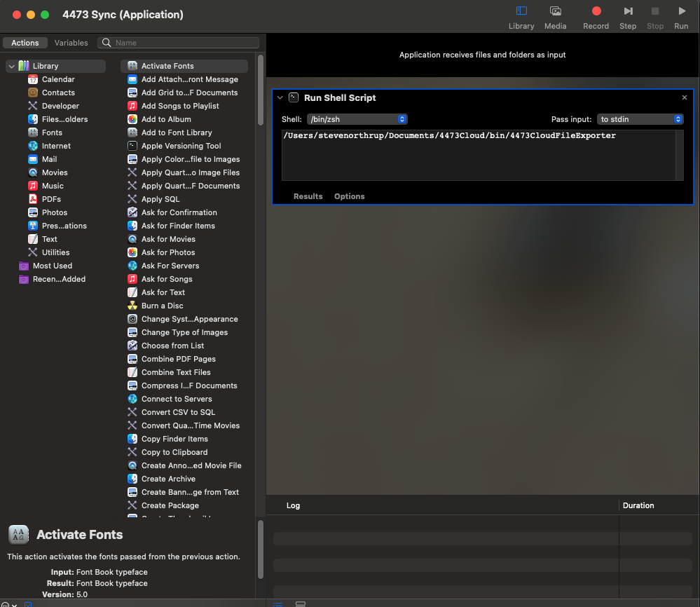Select the Music category
The height and width of the screenshot is (607, 700).
tap(53, 186)
